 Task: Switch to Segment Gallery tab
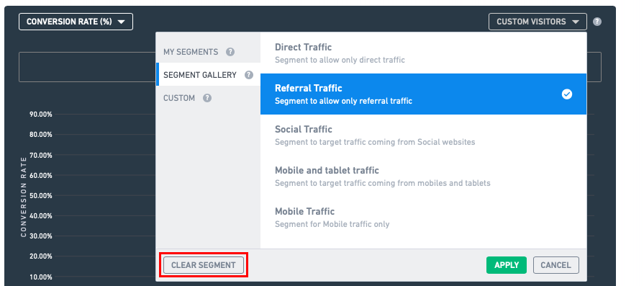click(x=208, y=75)
